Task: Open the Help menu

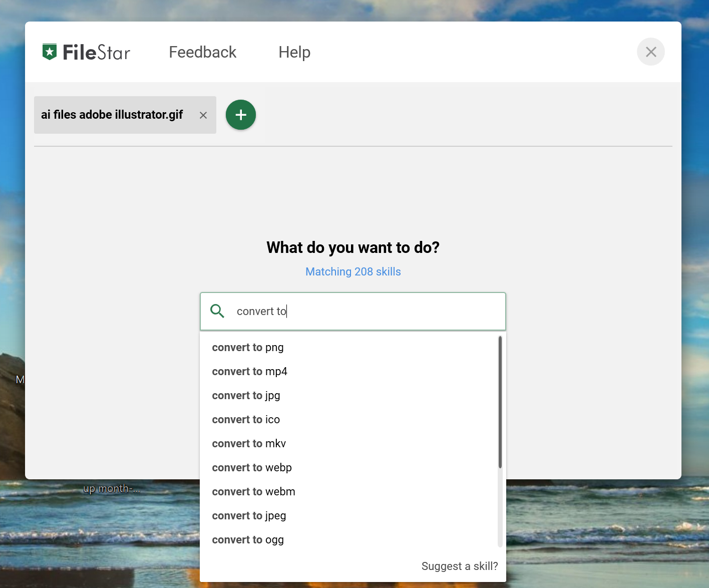Action: [294, 52]
